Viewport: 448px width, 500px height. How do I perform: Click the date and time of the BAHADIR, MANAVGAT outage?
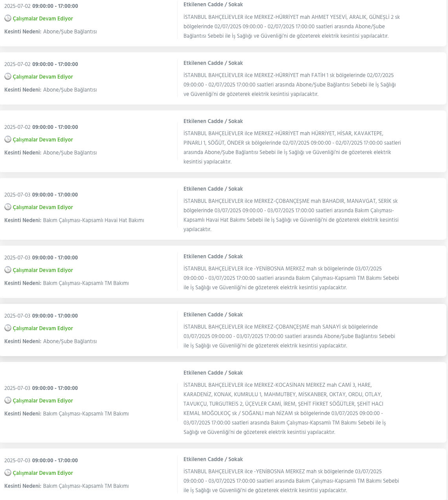point(41,195)
